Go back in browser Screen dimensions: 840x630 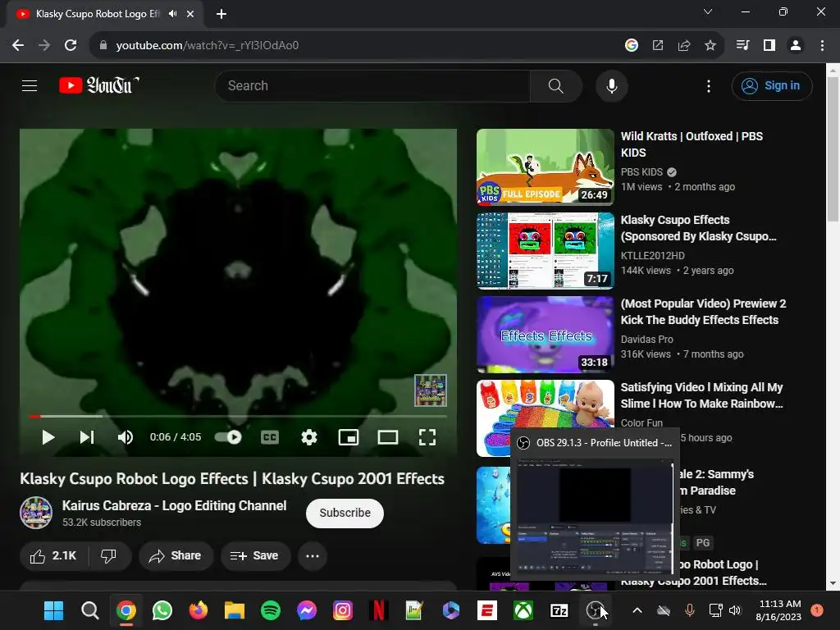[18, 45]
